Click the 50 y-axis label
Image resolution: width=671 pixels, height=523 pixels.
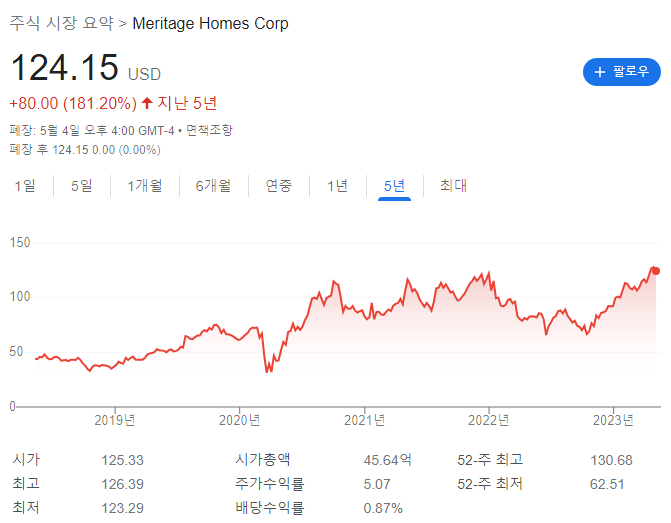pos(16,351)
